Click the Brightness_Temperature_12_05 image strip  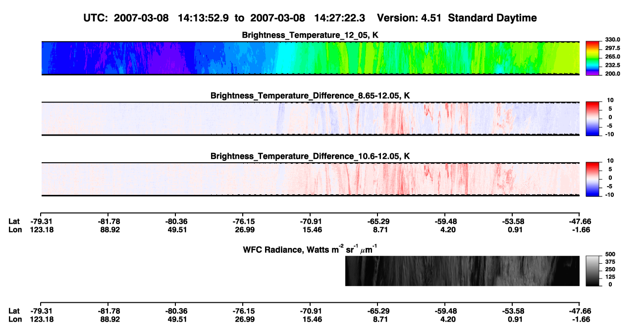tap(310, 58)
